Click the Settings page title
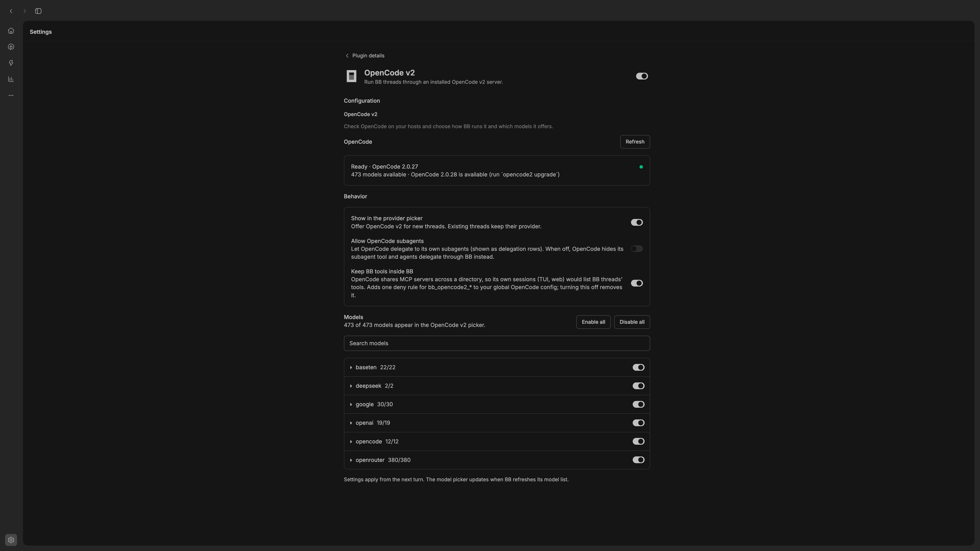980x551 pixels. click(x=41, y=32)
